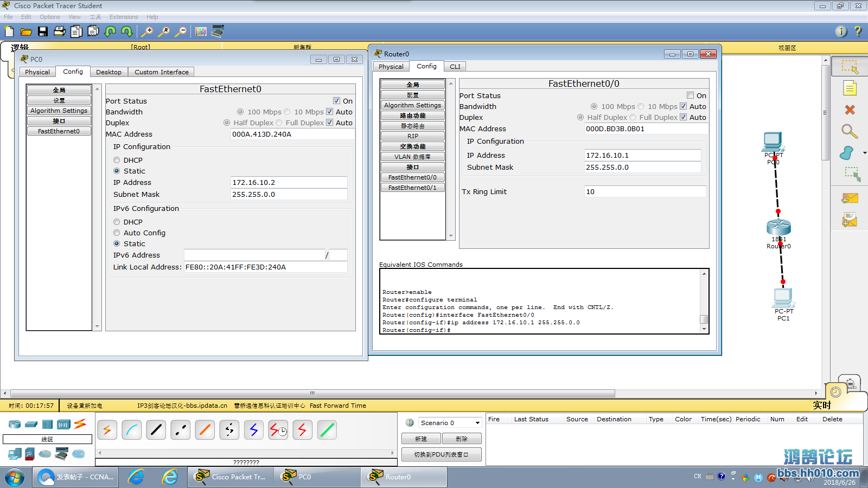Open Router0 RIP settings
The height and width of the screenshot is (488, 868).
pyautogui.click(x=413, y=136)
